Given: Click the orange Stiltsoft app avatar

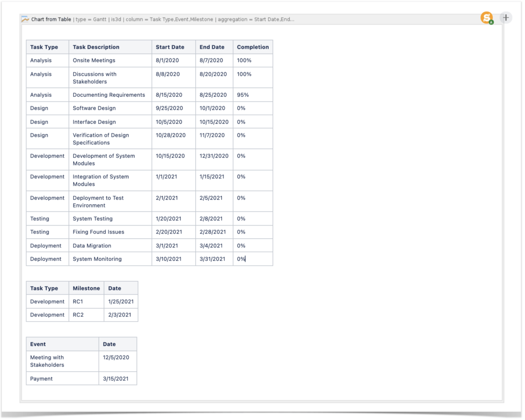Looking at the screenshot, I should (487, 17).
